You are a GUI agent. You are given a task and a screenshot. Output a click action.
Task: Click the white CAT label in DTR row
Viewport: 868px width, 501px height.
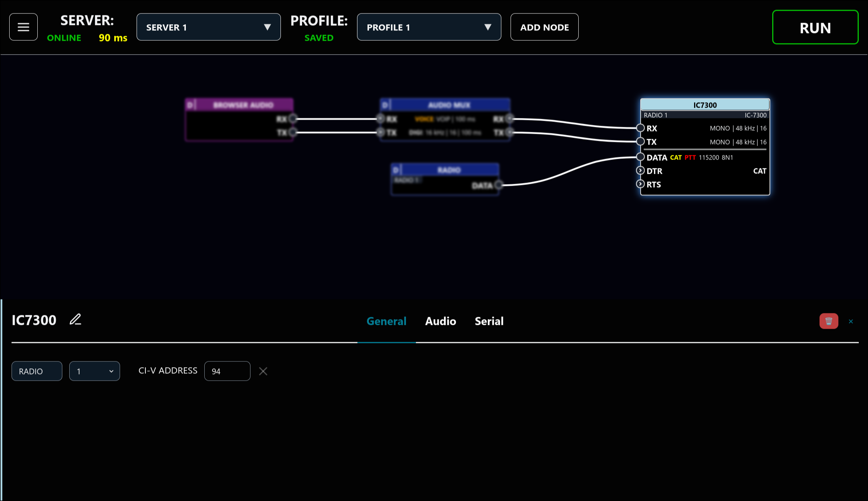click(x=759, y=171)
